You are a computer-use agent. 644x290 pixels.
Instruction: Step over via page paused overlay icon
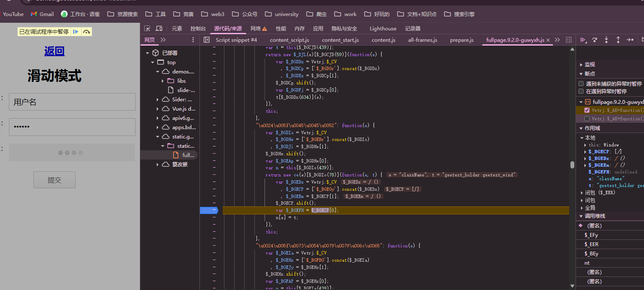pyautogui.click(x=87, y=32)
